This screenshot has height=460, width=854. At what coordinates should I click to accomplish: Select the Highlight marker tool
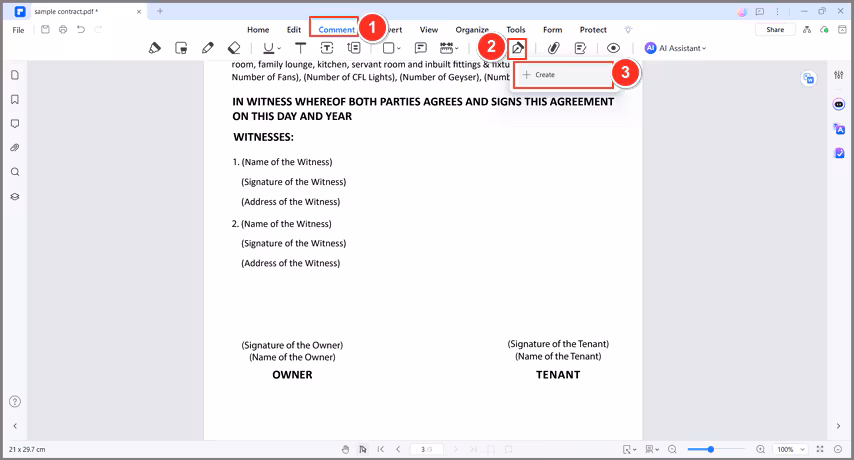point(155,48)
